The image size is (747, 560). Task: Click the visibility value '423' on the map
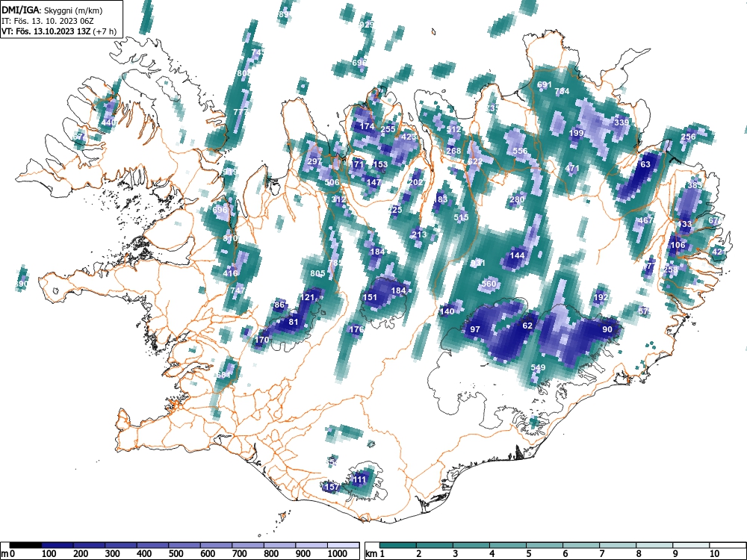tap(409, 137)
